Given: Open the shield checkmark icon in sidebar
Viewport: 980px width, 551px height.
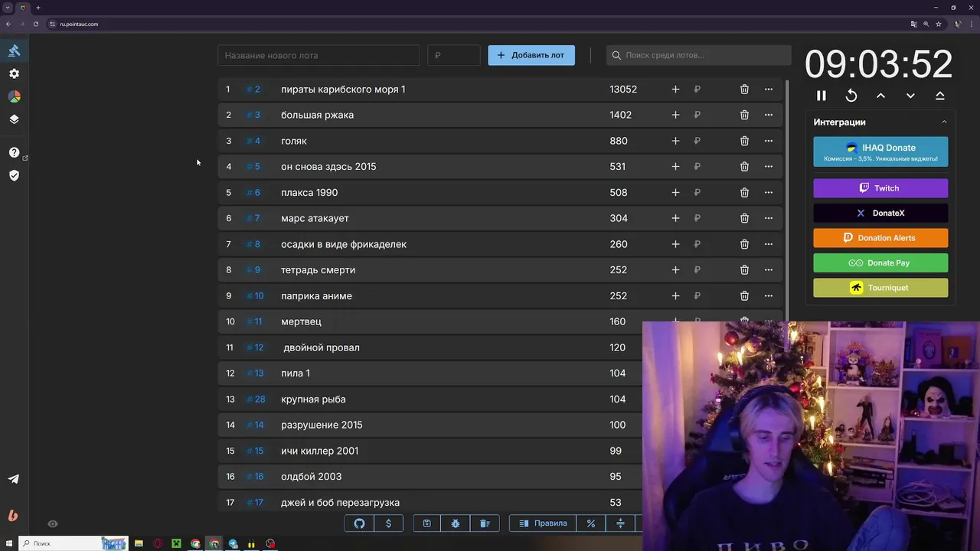Looking at the screenshot, I should coord(14,175).
